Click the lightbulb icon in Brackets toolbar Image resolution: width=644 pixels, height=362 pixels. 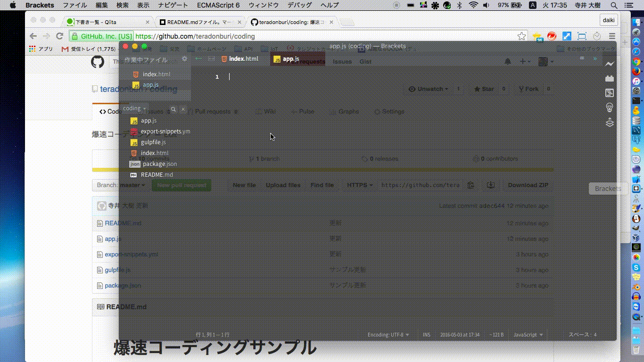coord(610,107)
